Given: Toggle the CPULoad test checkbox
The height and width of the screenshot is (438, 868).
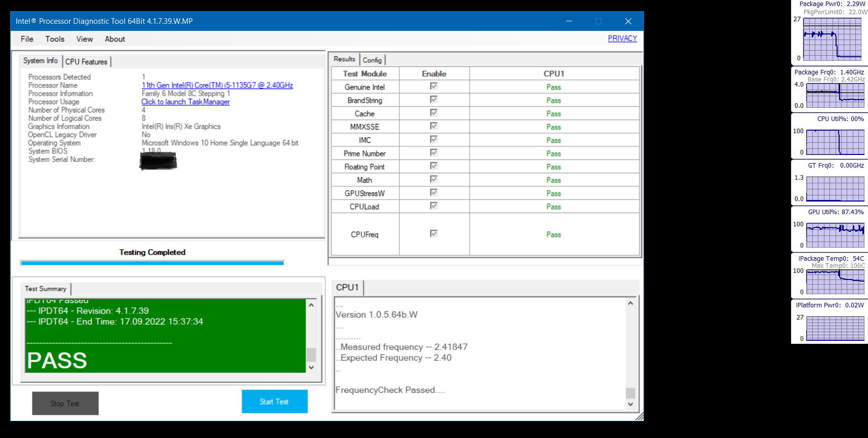Looking at the screenshot, I should click(434, 206).
